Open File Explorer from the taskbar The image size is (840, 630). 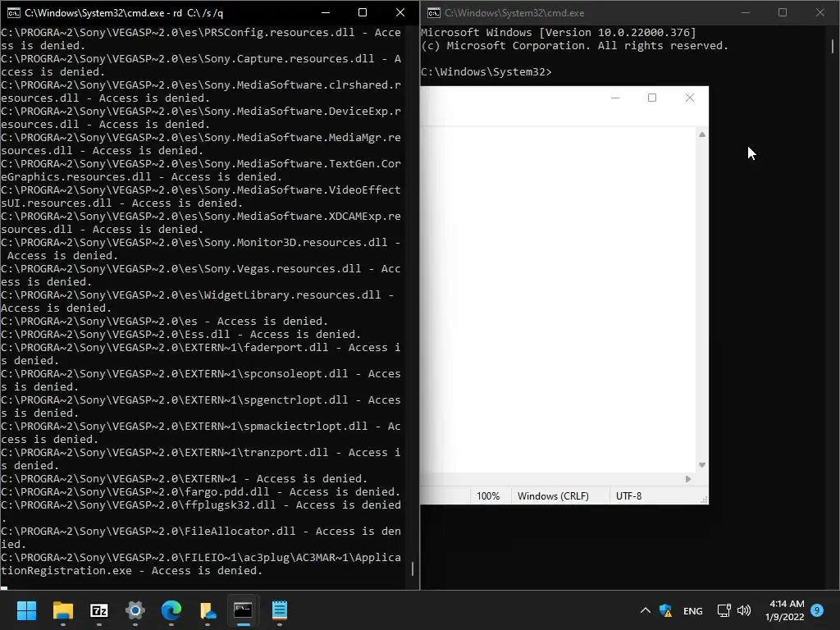[62, 610]
